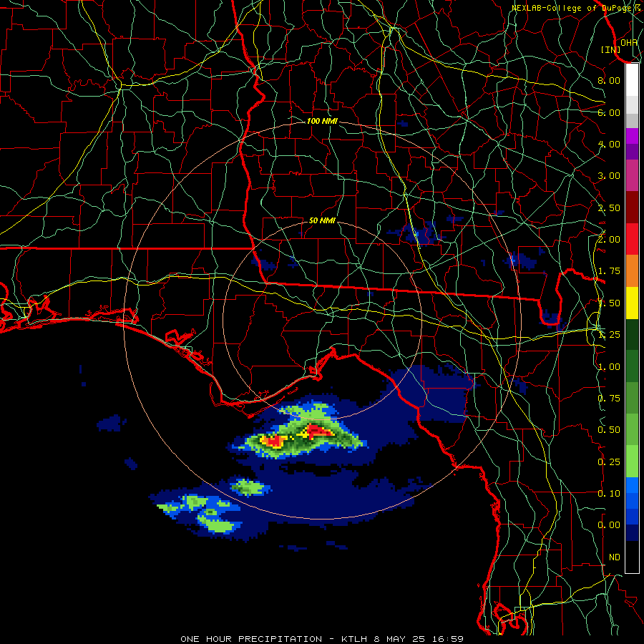
Task: Select the bright magenta legend swatch
Action: click(632, 136)
